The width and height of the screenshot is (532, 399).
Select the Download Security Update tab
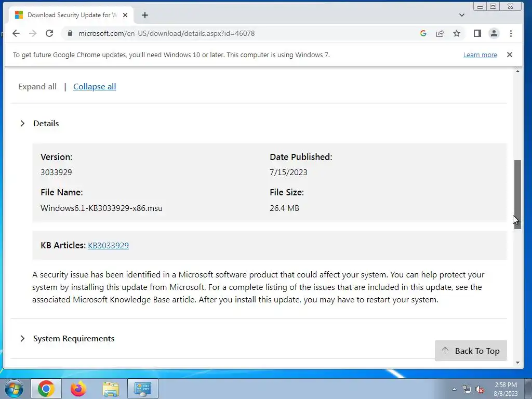pos(71,15)
